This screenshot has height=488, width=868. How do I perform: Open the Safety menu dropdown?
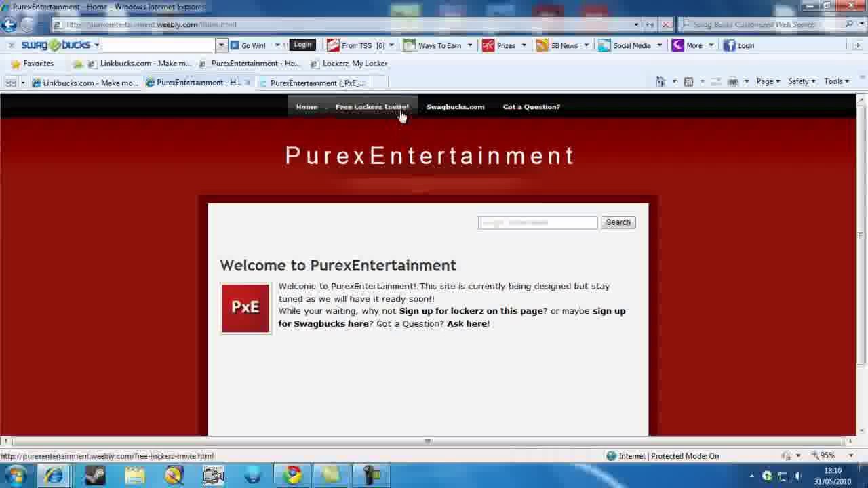[802, 81]
